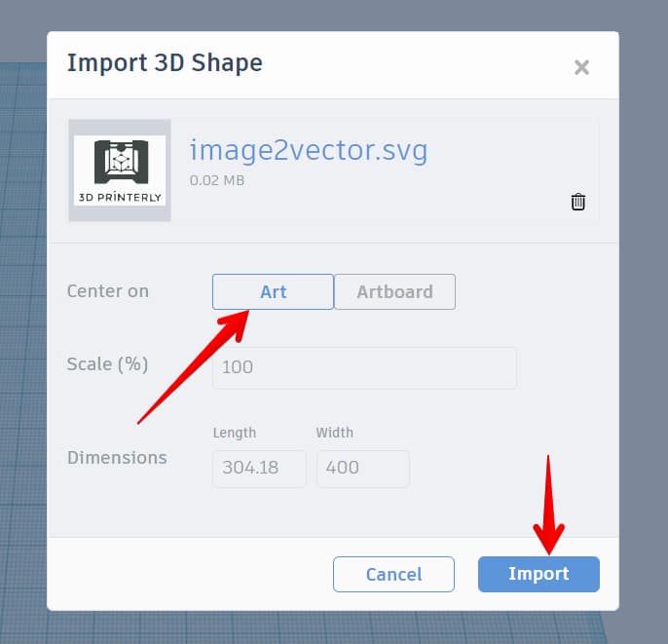Screen dimensions: 668x644
Task: Click the 3D printer logo in thumbnail
Action: tap(121, 162)
